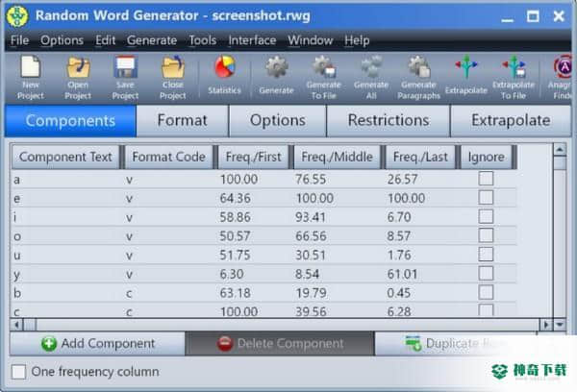
Task: Switch to the Extrapolate tab
Action: click(x=511, y=121)
